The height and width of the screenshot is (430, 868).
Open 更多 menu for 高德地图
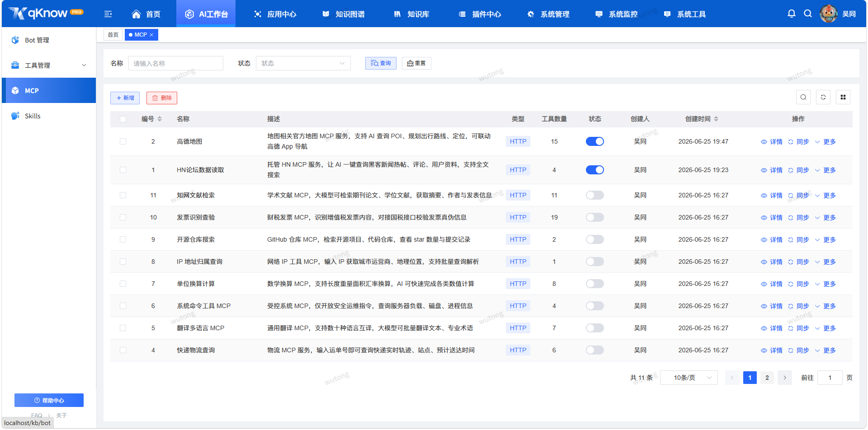pos(826,142)
